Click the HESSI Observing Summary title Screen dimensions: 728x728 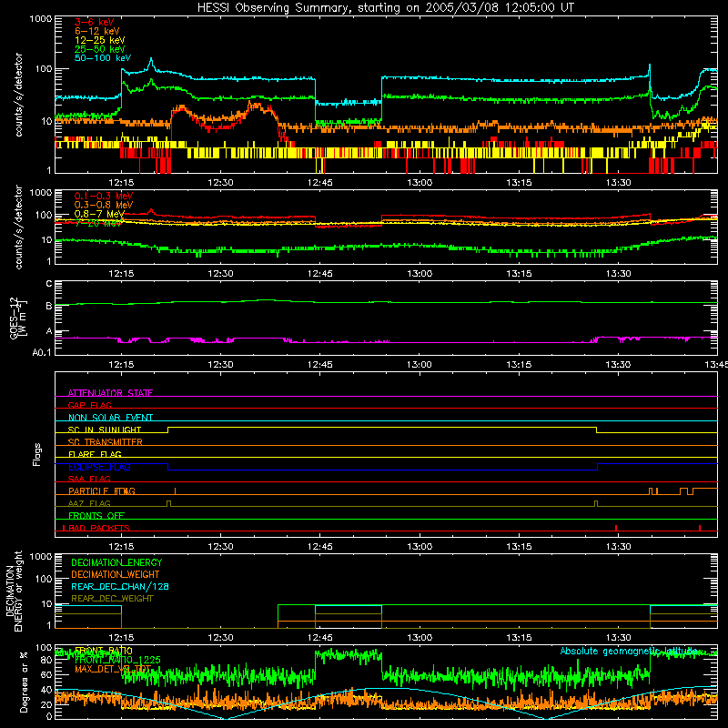point(385,8)
